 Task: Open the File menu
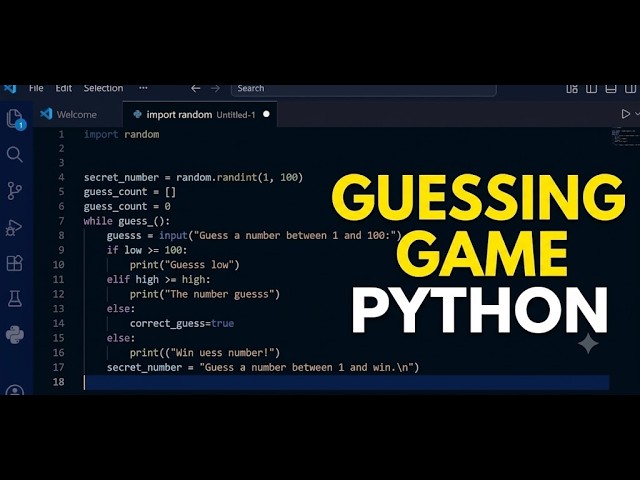[36, 88]
